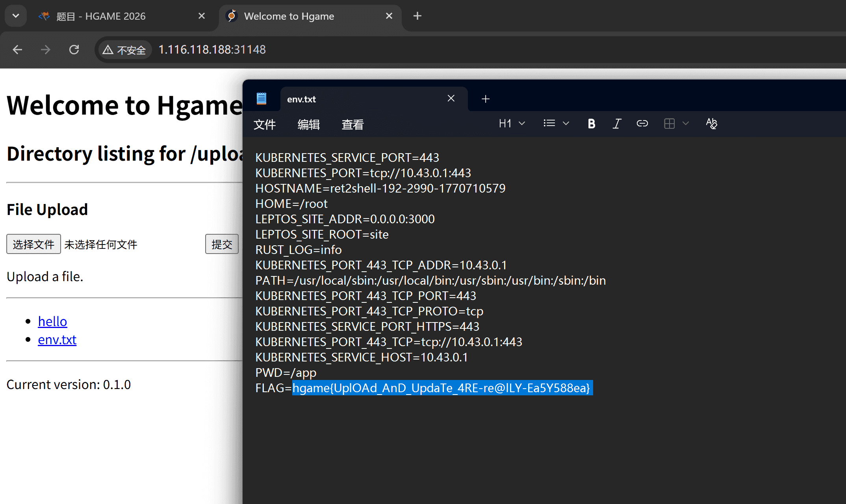
Task: Open the 编辑 menu in Notepad
Action: pos(308,124)
